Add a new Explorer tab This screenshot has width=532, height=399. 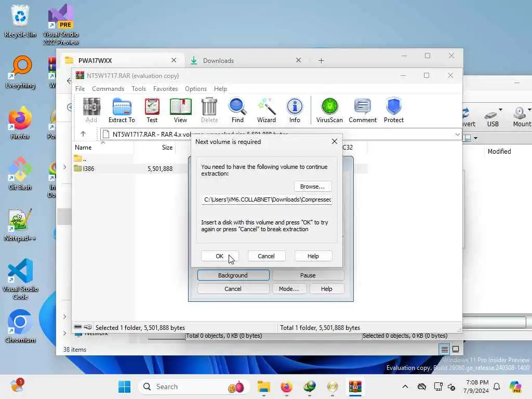click(321, 61)
